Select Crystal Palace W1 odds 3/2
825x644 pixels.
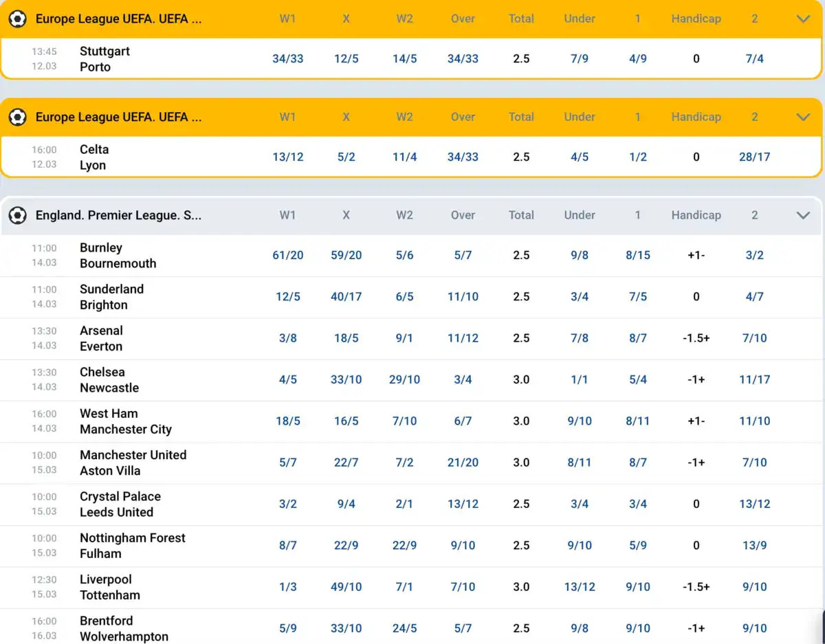pos(287,503)
